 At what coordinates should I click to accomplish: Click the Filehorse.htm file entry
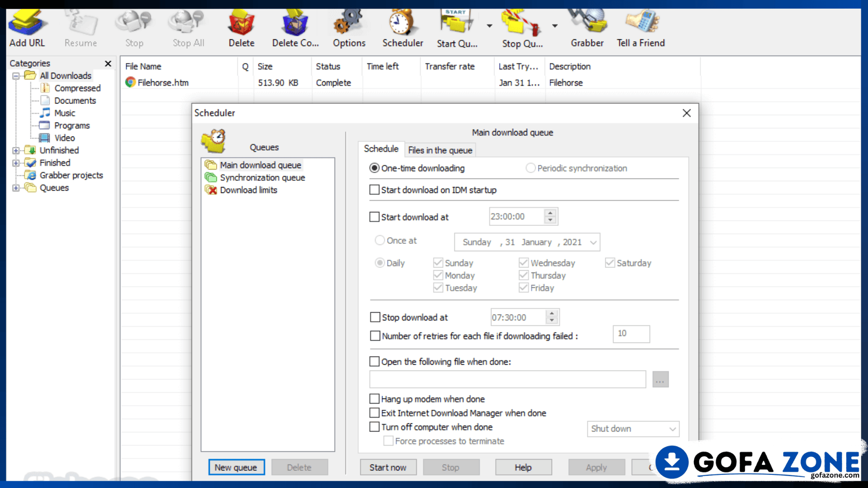[x=163, y=83]
